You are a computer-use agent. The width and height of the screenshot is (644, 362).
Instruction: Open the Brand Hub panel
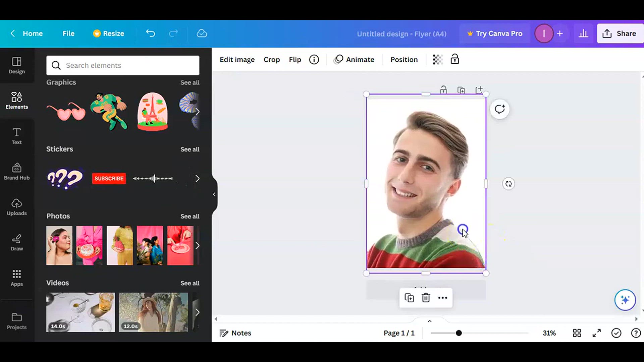pyautogui.click(x=17, y=172)
